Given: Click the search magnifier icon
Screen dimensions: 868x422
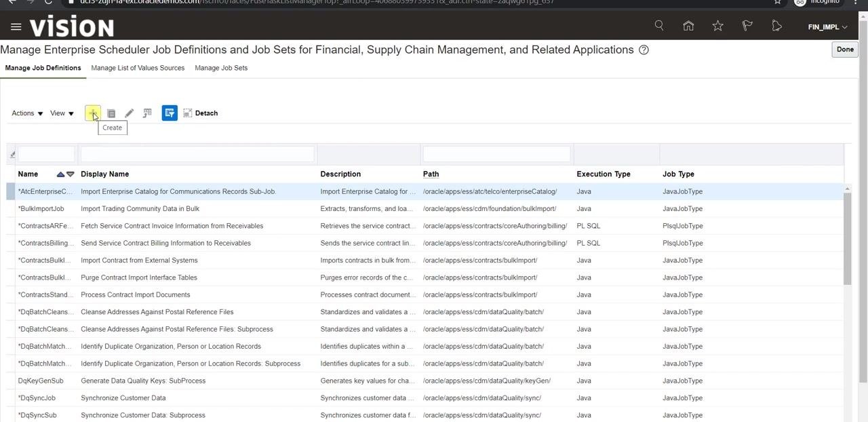Looking at the screenshot, I should click(x=659, y=26).
